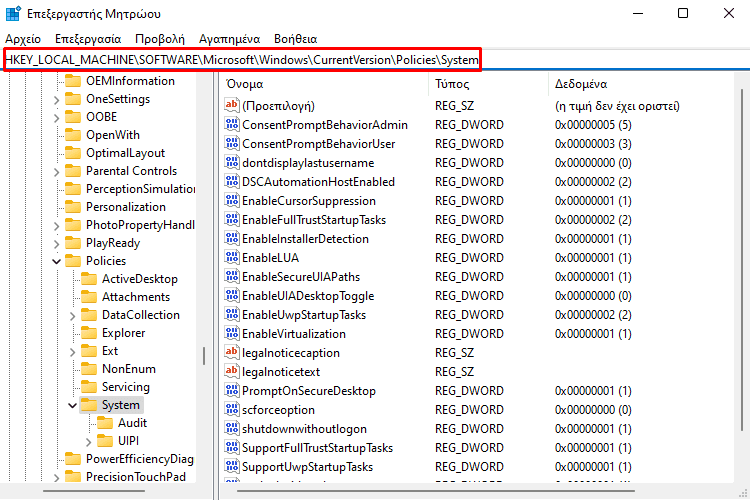
Task: Click the DWORD icon beside DSCAutomationHostEnabled
Action: click(232, 181)
